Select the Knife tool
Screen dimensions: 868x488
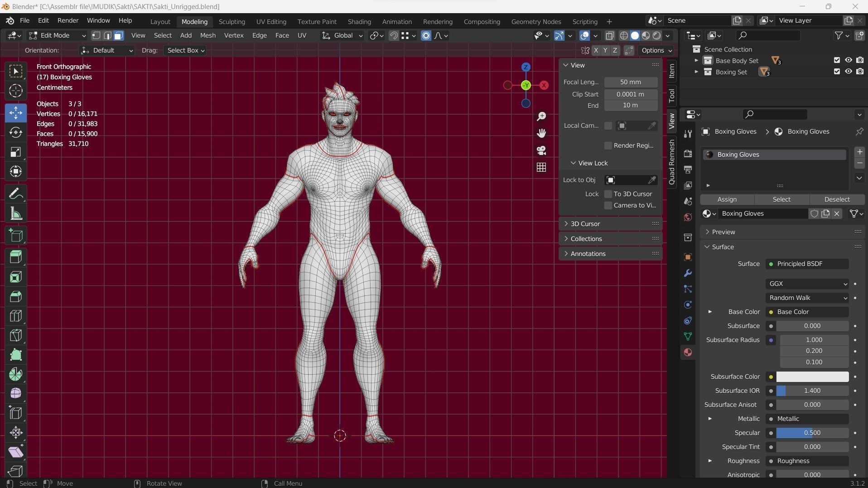point(16,335)
